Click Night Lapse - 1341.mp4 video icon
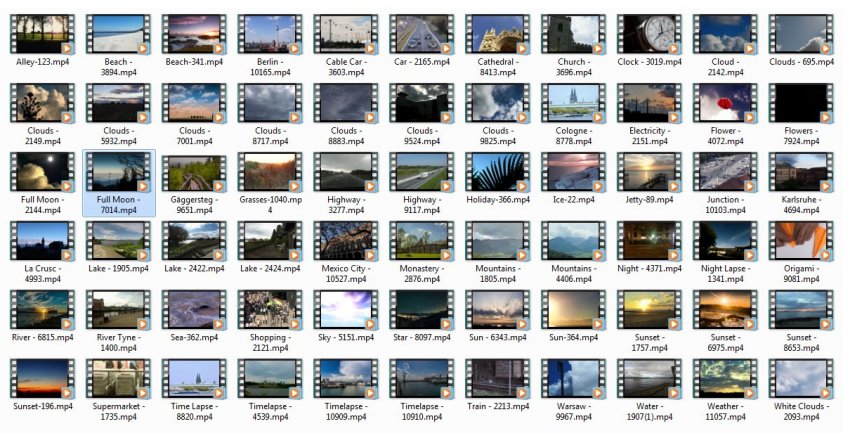 [725, 241]
